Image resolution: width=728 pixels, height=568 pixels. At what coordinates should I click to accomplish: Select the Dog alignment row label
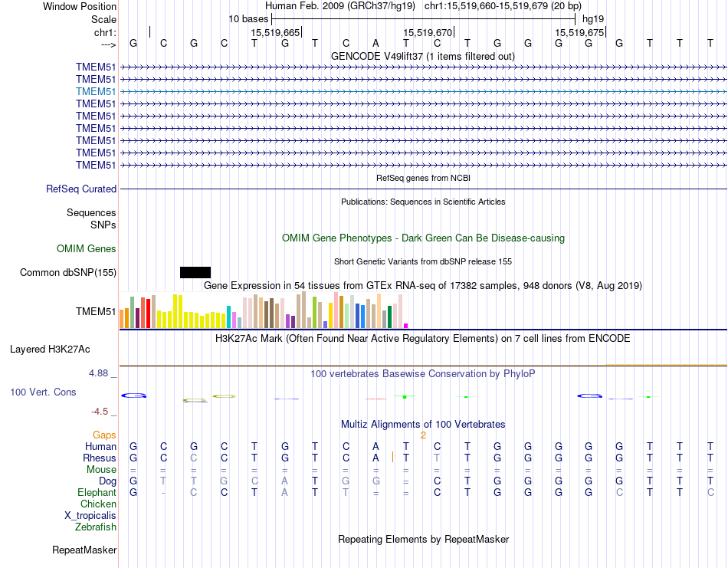pyautogui.click(x=107, y=481)
